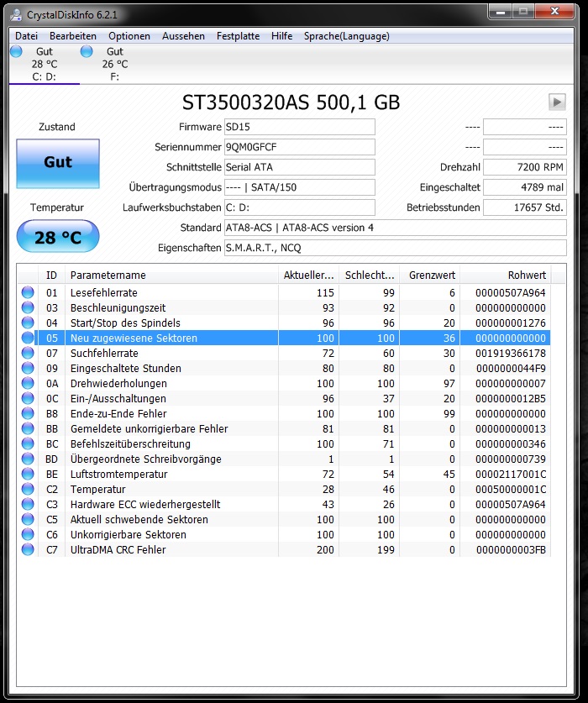This screenshot has width=588, height=703.
Task: Select the Befehlszeitüberschreitung parameter name
Action: click(x=130, y=443)
